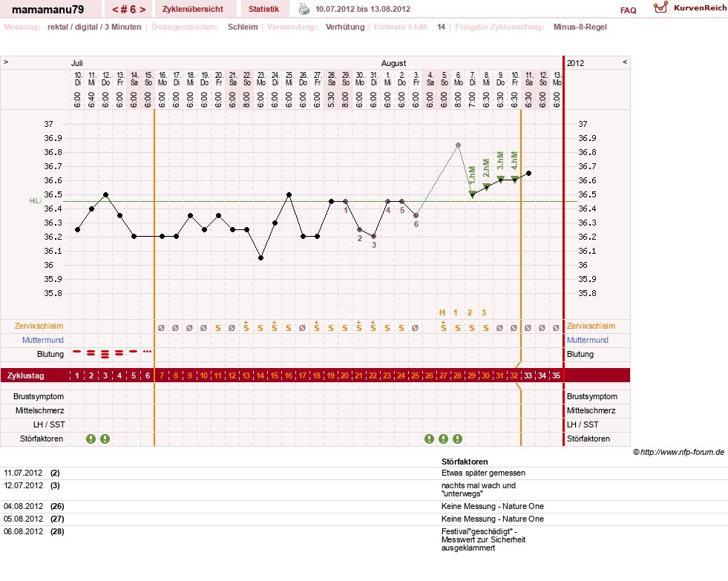Click cycle number #6
Viewport: 728px width, 581px height.
click(128, 10)
